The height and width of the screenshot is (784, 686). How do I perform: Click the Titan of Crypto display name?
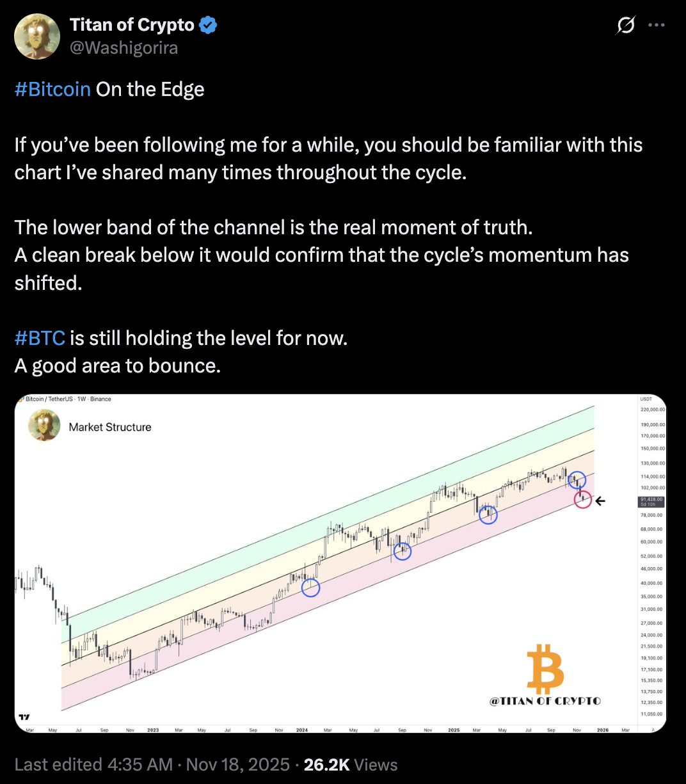132,25
